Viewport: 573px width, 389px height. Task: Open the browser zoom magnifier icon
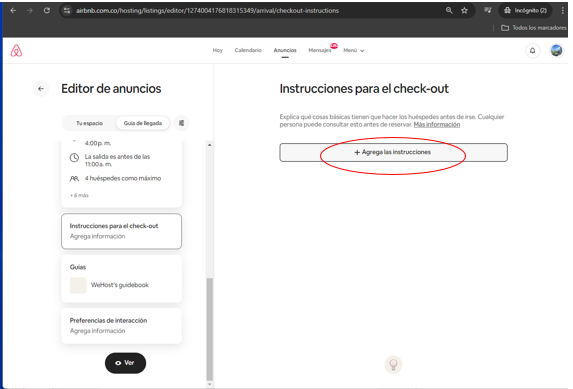[x=449, y=11]
